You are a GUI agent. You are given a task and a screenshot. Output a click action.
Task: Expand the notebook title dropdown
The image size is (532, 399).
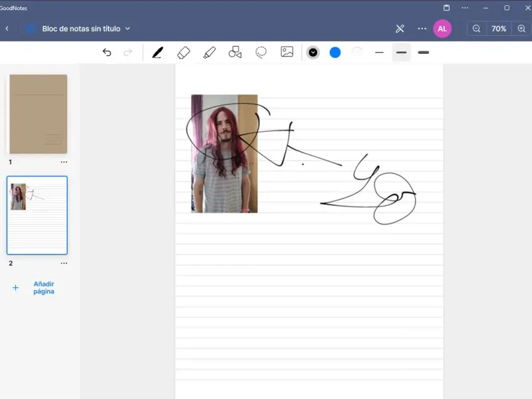128,29
